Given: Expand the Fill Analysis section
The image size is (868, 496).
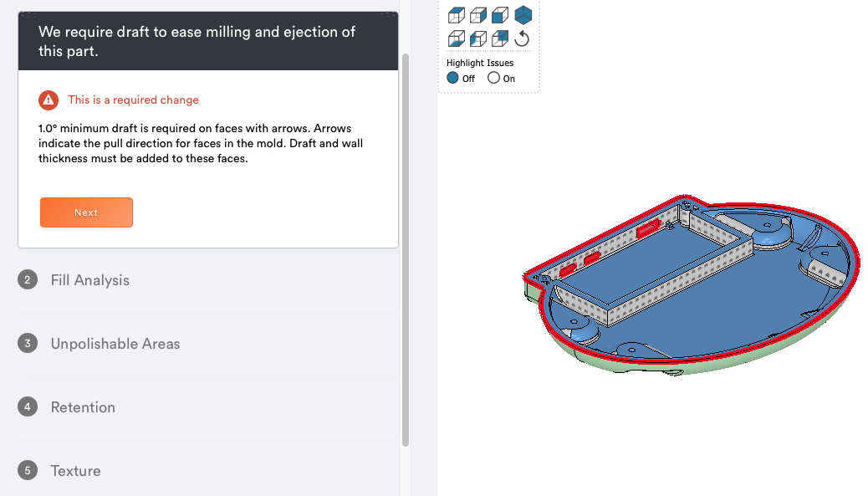Looking at the screenshot, I should point(90,280).
